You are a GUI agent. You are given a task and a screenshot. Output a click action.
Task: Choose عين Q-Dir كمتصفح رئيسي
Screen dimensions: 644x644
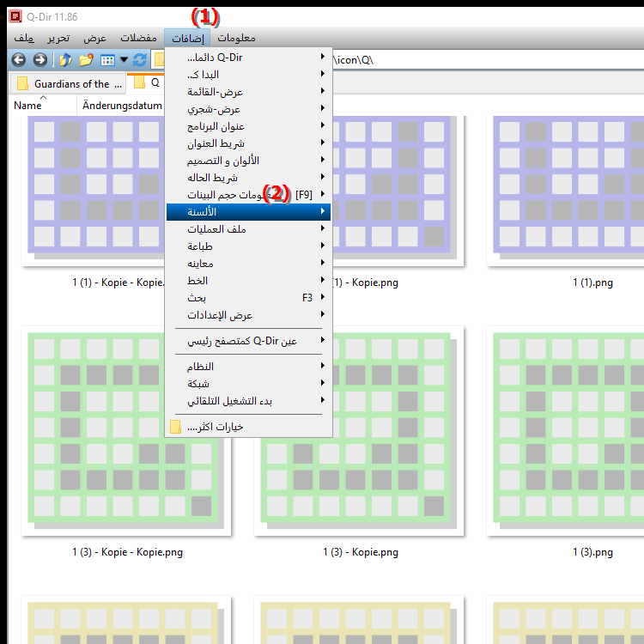(x=248, y=341)
